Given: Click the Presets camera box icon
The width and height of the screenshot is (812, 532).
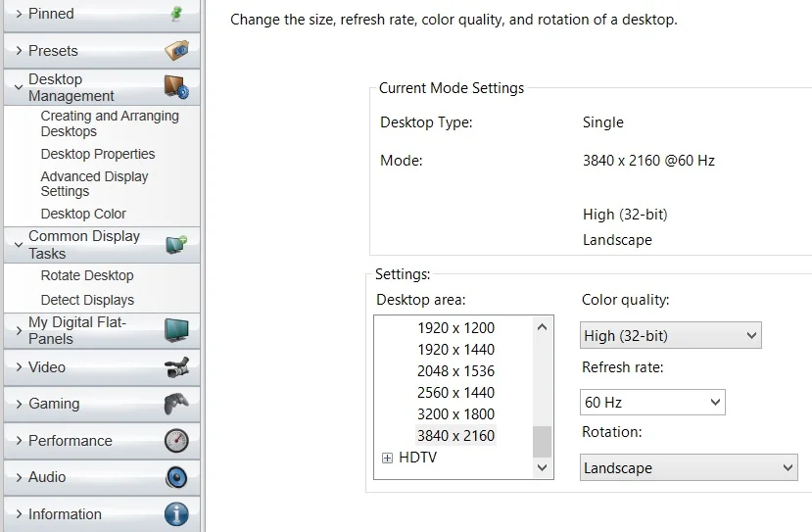Looking at the screenshot, I should click(x=176, y=51).
